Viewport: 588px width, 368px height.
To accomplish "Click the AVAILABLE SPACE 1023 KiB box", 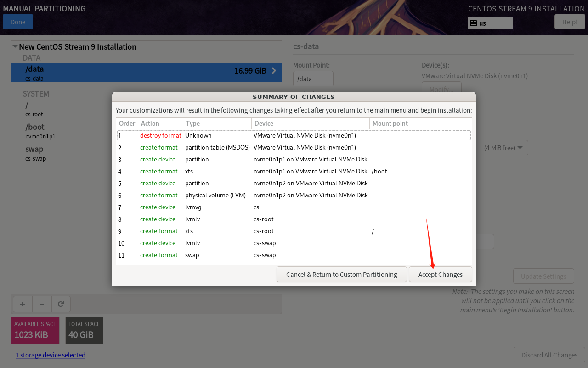I will point(35,330).
